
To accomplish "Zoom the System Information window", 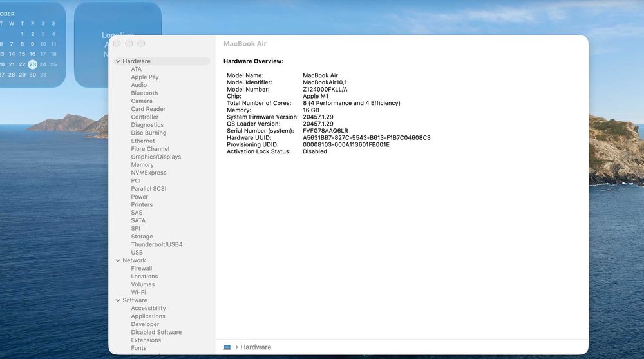I will coord(141,44).
